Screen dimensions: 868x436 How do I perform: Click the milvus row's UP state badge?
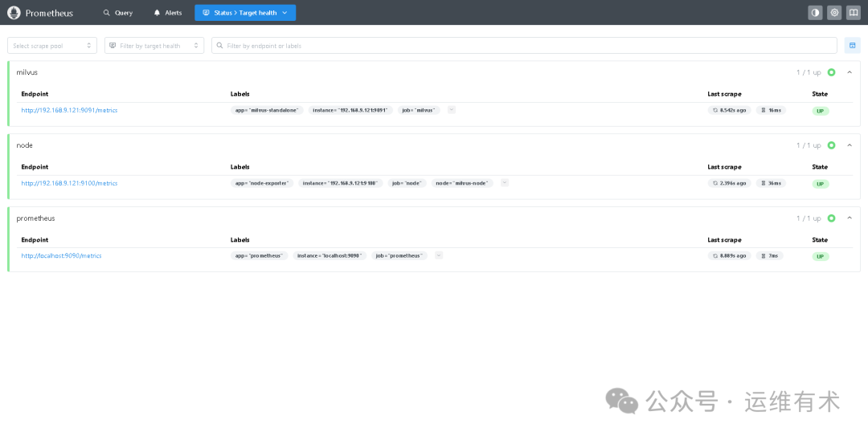821,111
